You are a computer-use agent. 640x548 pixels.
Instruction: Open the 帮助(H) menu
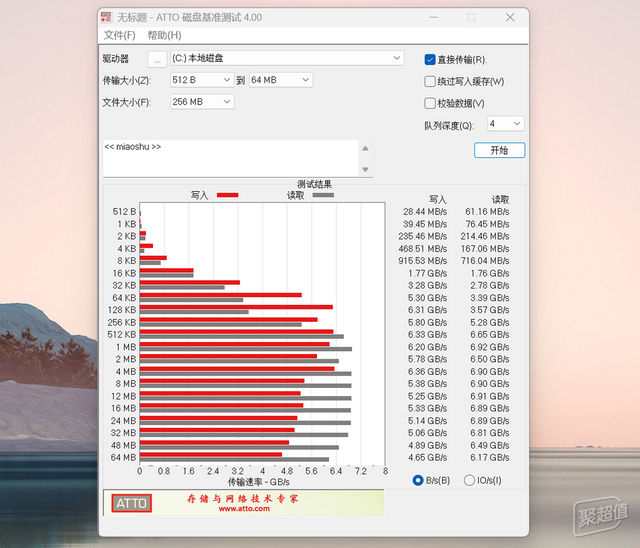[x=164, y=35]
